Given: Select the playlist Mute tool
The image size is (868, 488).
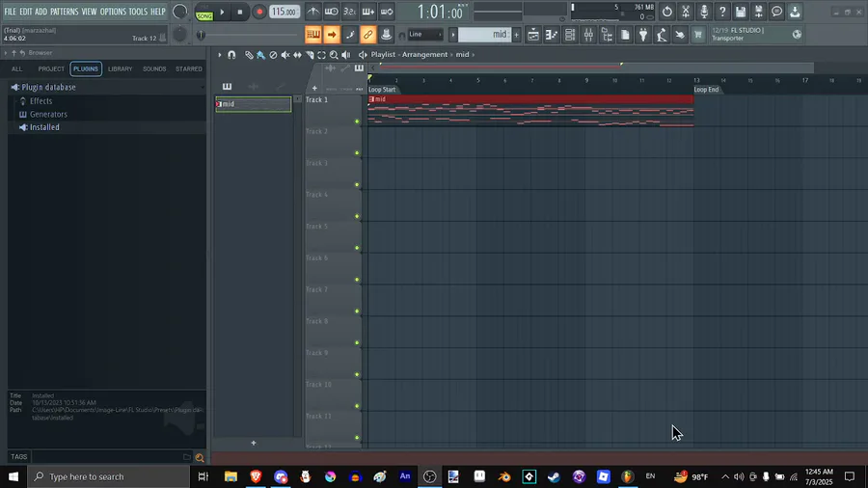Looking at the screenshot, I should [285, 55].
